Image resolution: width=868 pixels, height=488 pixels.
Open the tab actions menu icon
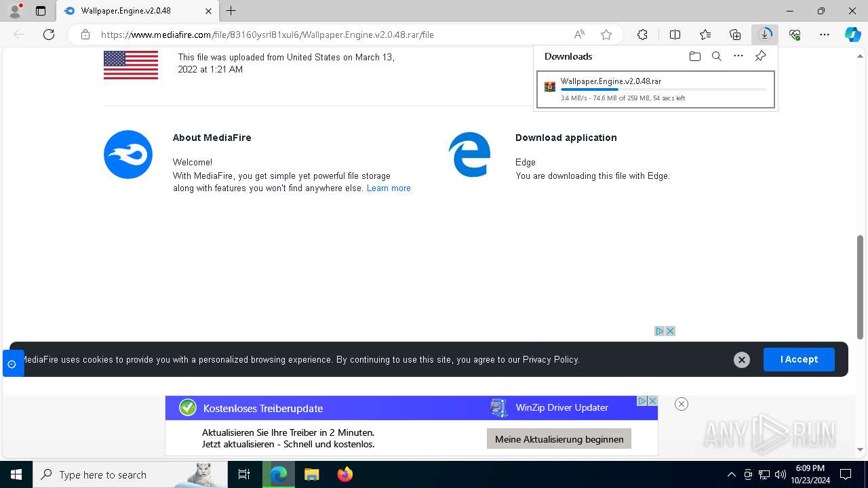pyautogui.click(x=41, y=11)
